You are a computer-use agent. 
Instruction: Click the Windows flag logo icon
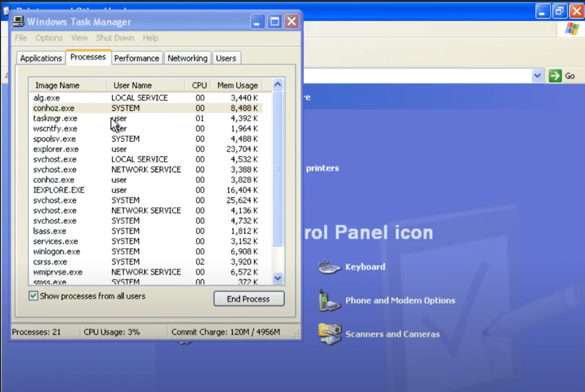tap(572, 29)
